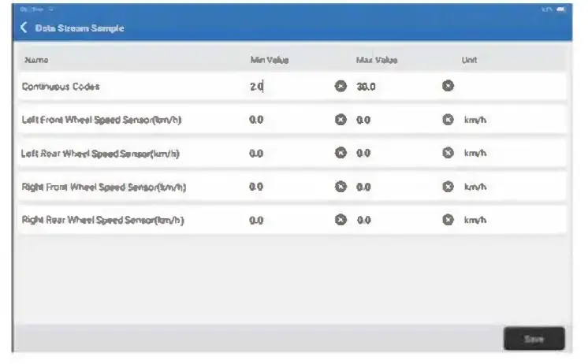Click the Save button
This screenshot has width=588, height=364.
(x=534, y=339)
